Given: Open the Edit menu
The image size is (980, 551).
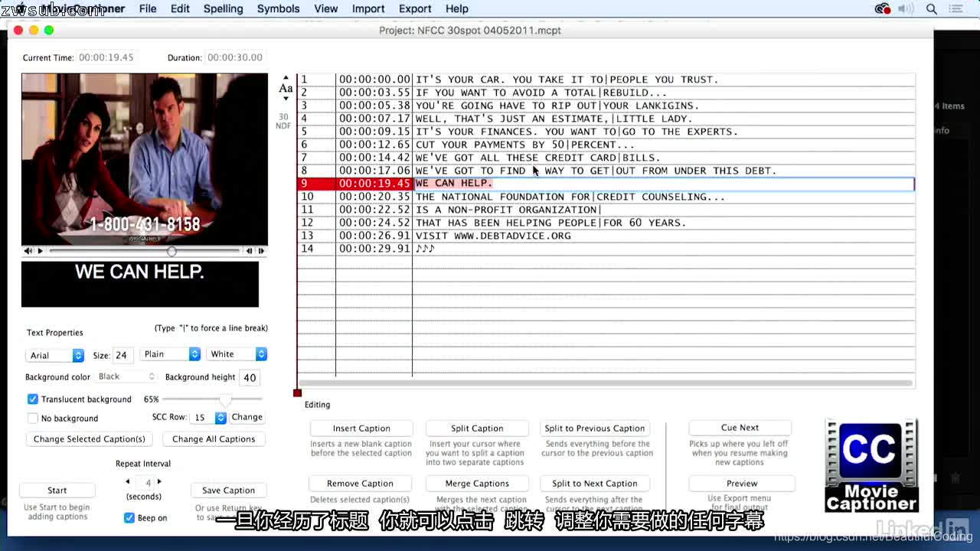Looking at the screenshot, I should point(180,9).
